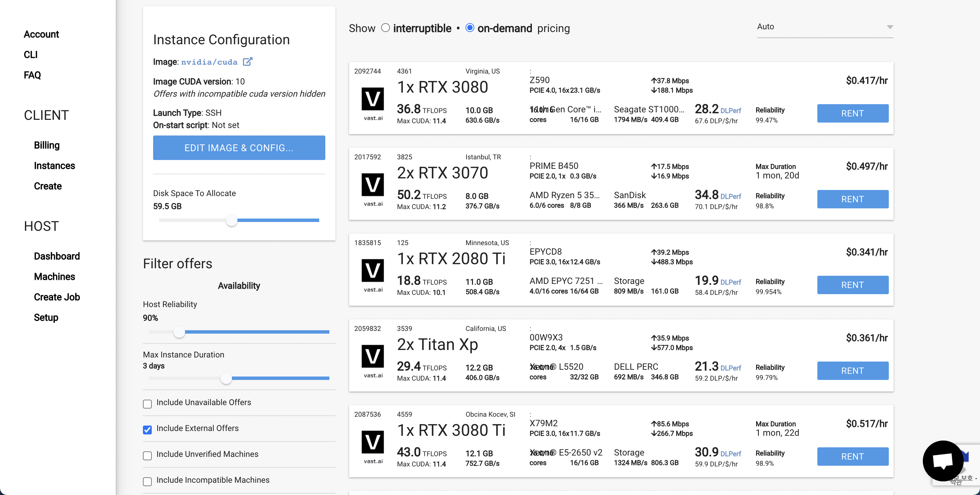
Task: Click Edit Image & Config button
Action: pos(239,148)
